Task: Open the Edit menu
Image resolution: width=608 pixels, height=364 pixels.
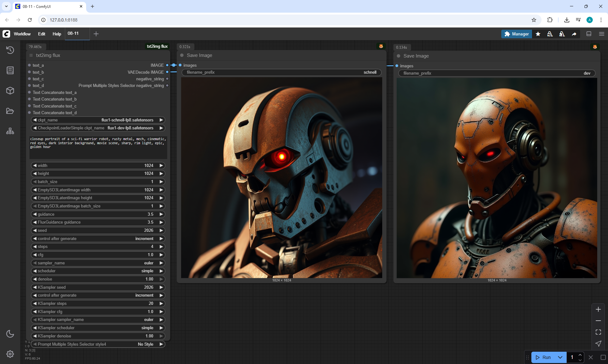Action: [x=41, y=34]
